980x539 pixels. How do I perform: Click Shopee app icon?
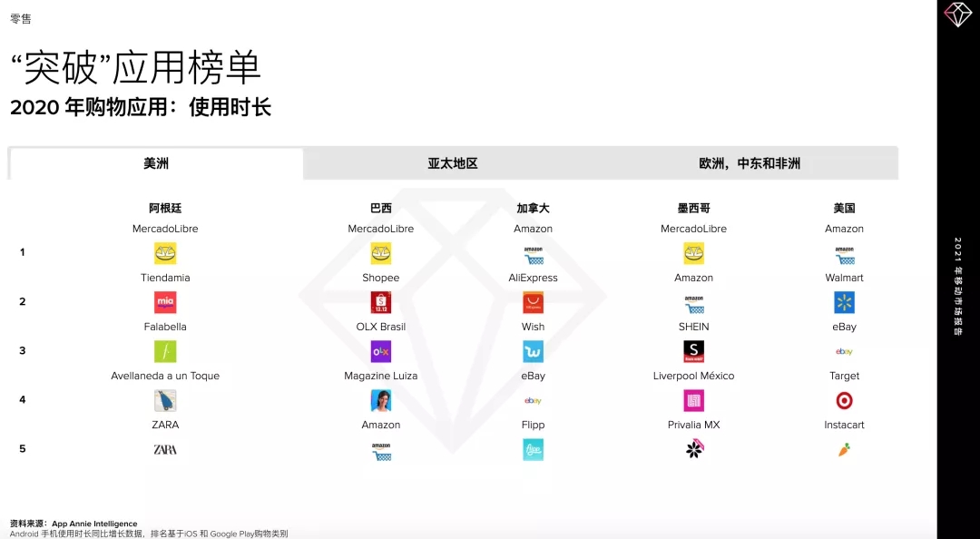point(380,303)
